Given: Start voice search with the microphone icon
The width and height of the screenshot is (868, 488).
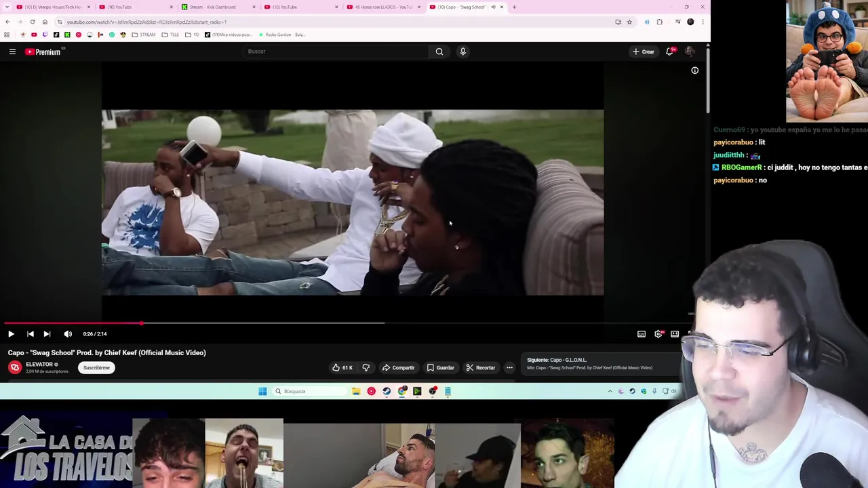Looking at the screenshot, I should point(462,52).
